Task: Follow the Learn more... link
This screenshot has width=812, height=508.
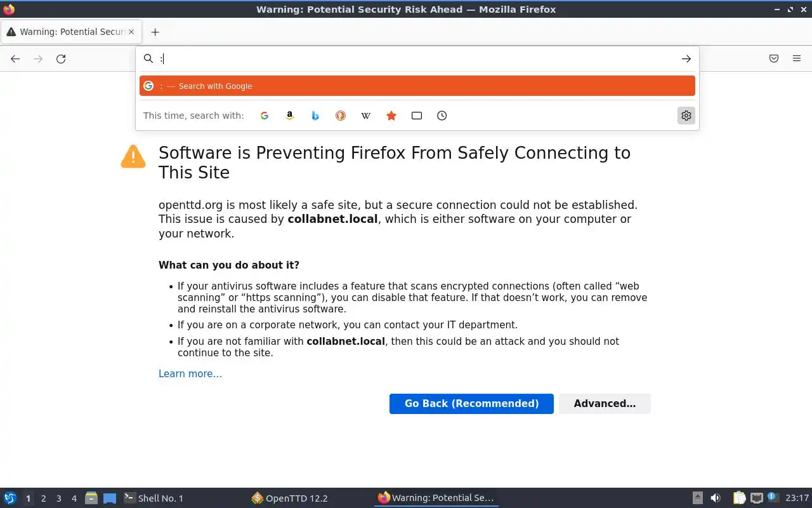Action: click(190, 374)
